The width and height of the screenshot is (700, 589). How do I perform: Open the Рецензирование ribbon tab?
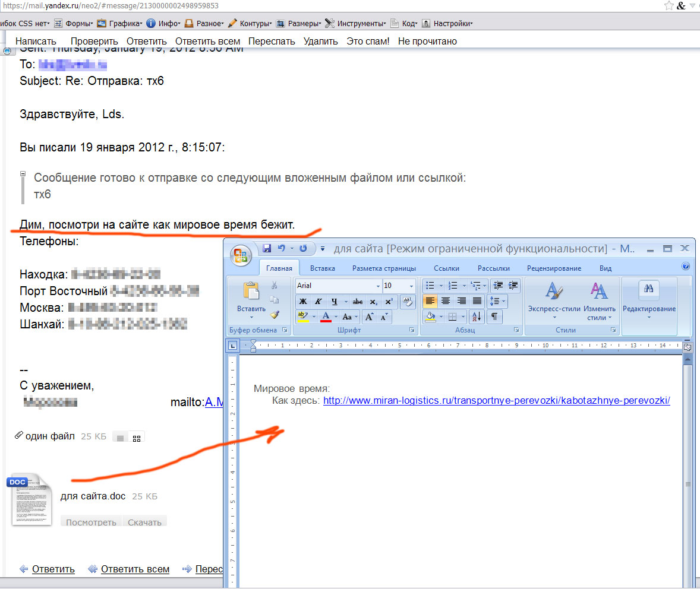pos(554,268)
